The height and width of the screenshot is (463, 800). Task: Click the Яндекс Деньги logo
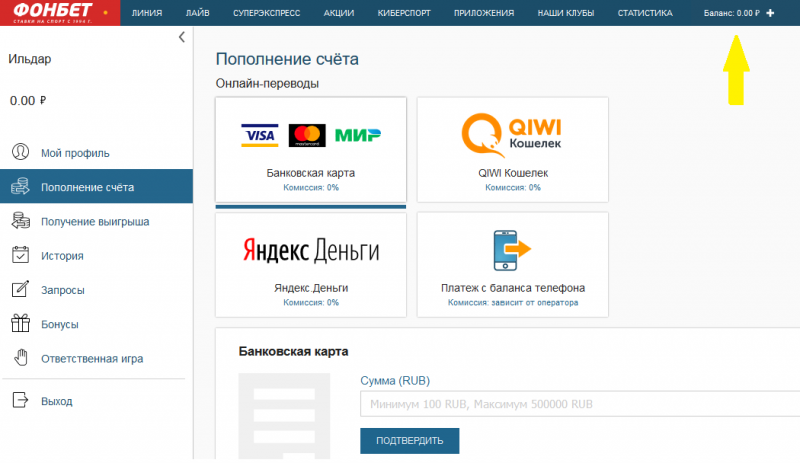point(311,250)
